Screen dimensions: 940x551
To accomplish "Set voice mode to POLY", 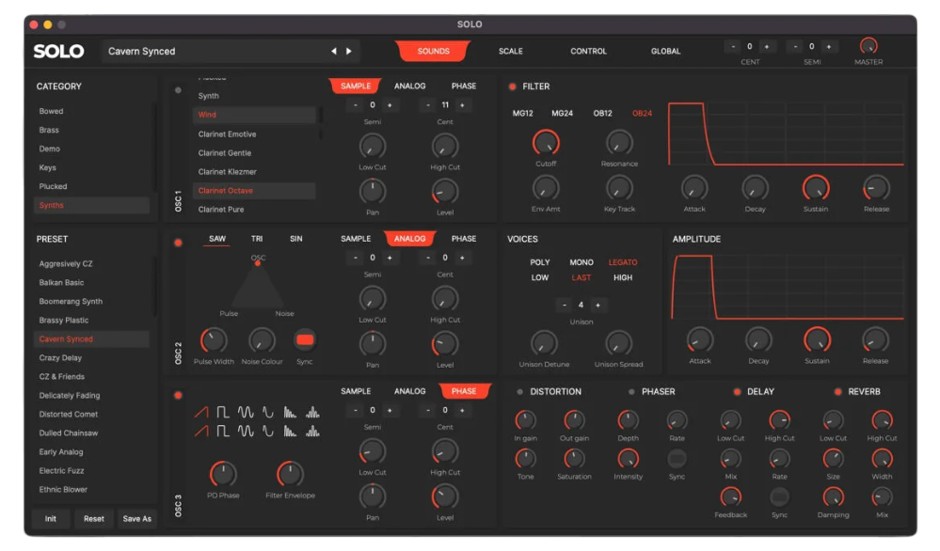I will tap(540, 263).
